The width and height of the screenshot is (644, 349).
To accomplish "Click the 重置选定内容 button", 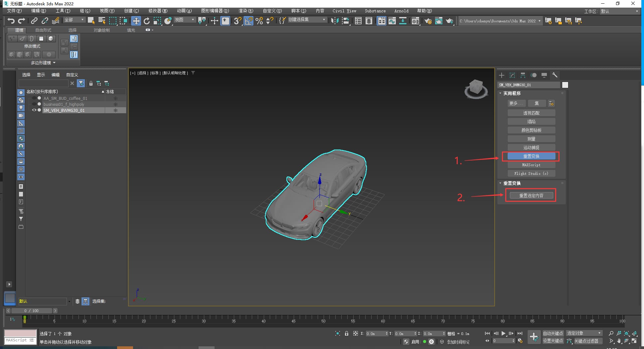I will (x=531, y=195).
